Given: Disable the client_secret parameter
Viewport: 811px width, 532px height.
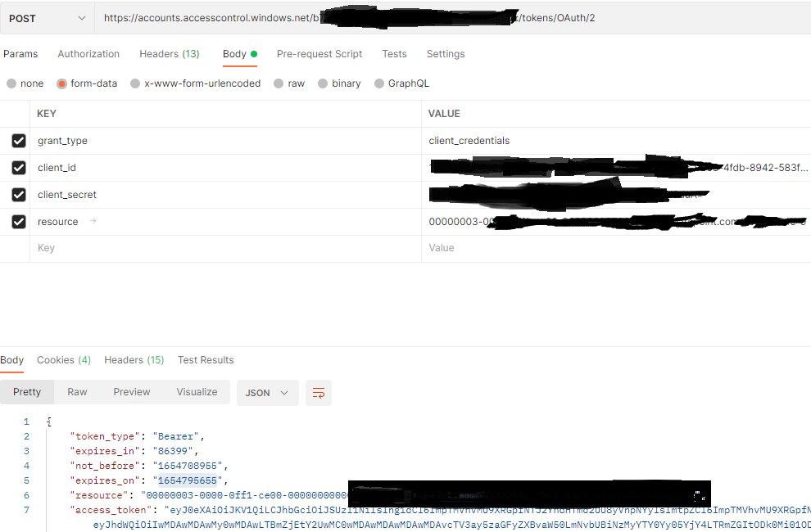Looking at the screenshot, I should [18, 195].
